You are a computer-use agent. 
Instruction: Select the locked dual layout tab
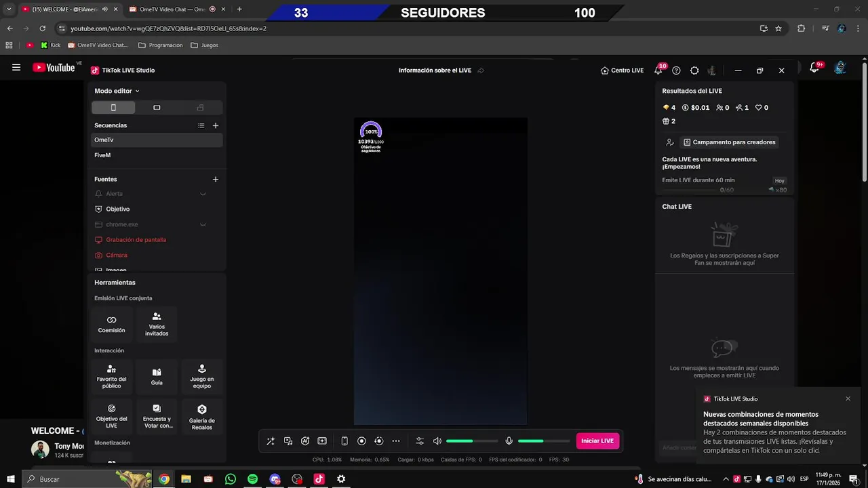tap(200, 108)
